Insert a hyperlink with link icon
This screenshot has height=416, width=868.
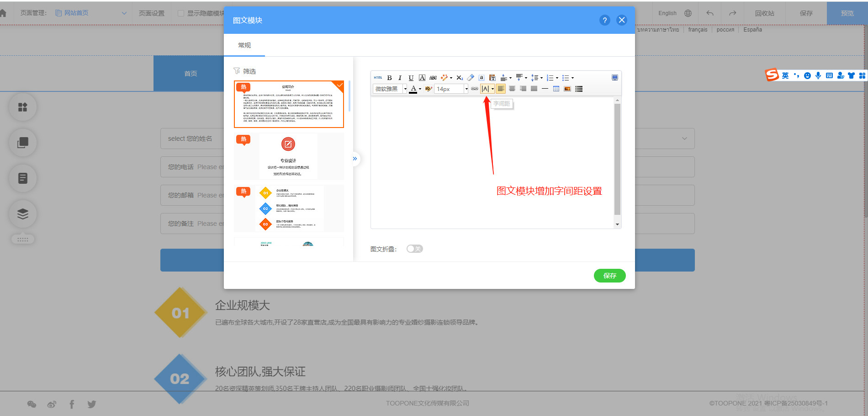[475, 89]
